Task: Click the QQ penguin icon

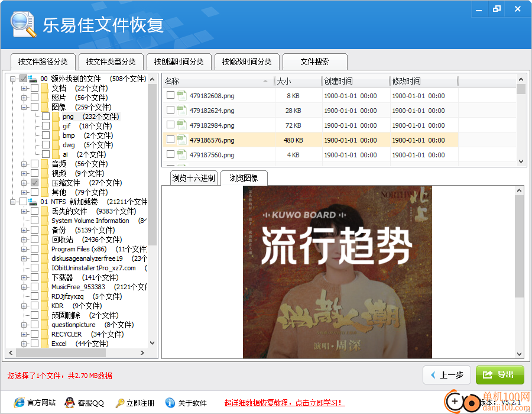Action: (x=70, y=402)
